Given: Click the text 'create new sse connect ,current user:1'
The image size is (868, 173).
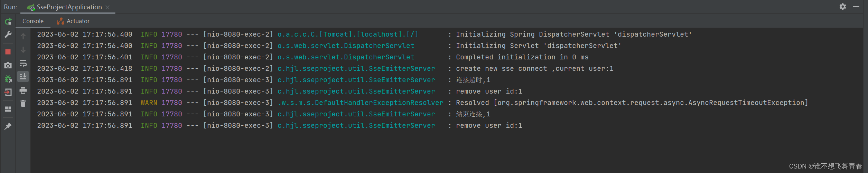Looking at the screenshot, I should [535, 68].
